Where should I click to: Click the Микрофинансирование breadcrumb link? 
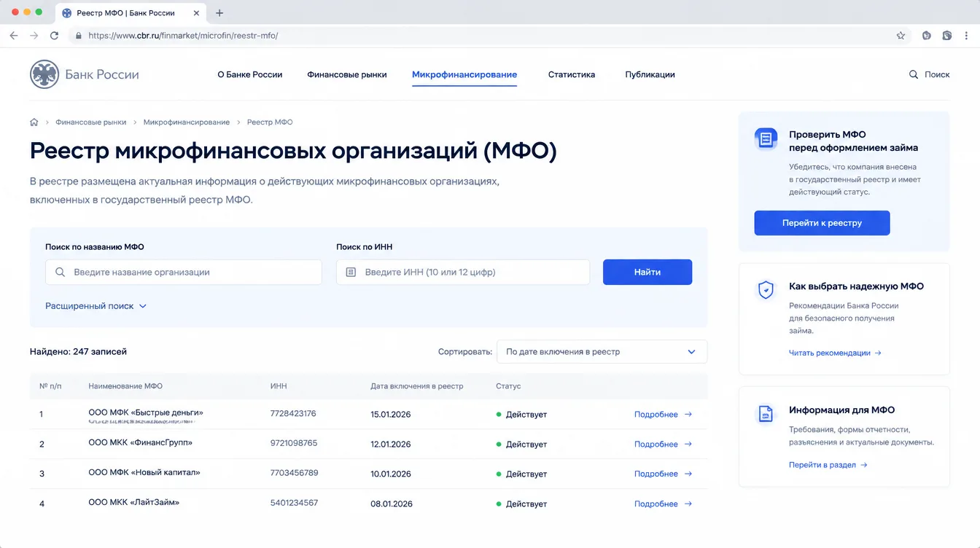tap(187, 122)
